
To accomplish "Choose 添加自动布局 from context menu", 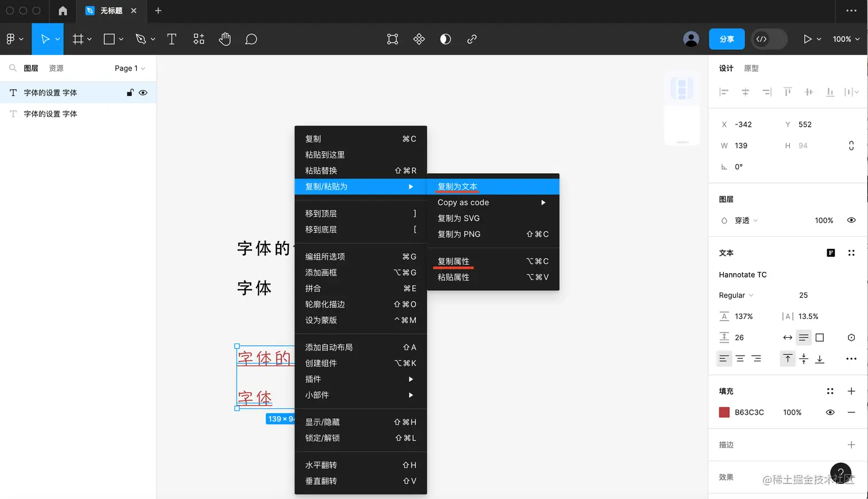I will pyautogui.click(x=361, y=347).
